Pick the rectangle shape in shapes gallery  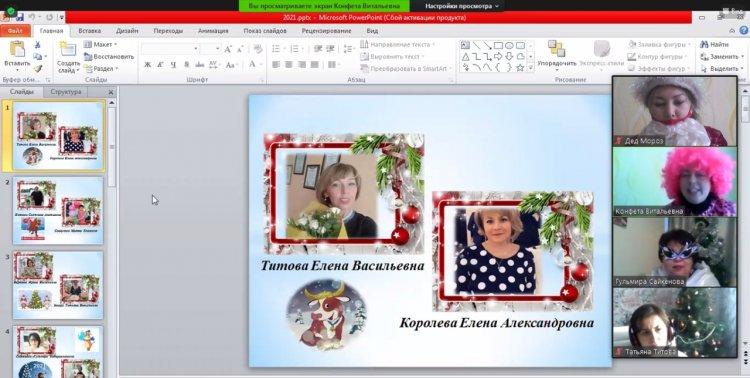pyautogui.click(x=498, y=45)
